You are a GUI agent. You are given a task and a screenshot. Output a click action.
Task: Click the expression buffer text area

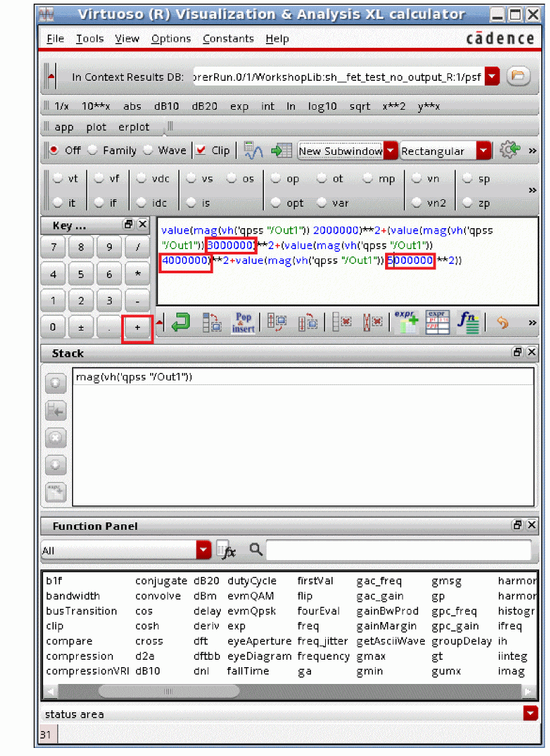(x=347, y=261)
